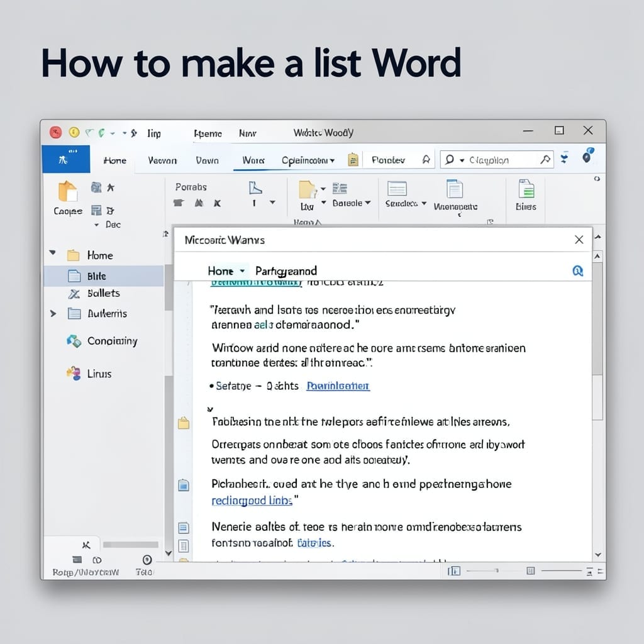Click the Claypilon search field
Screen dimensions: 644x644
[497, 160]
